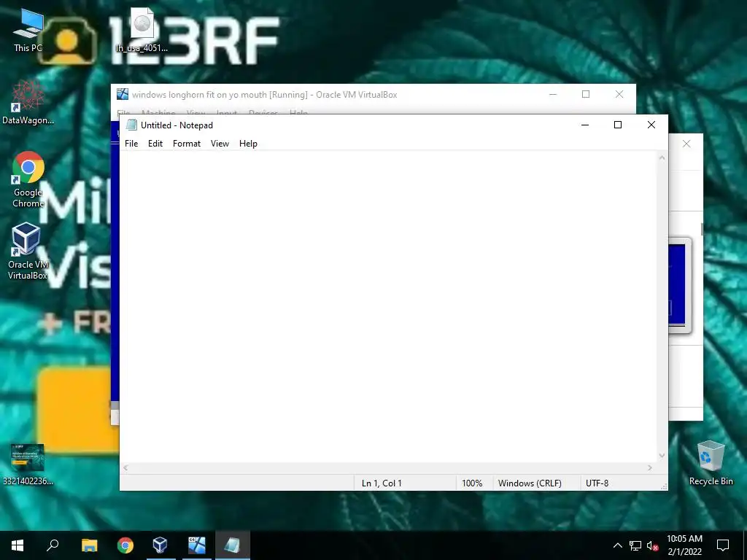
Task: Show hidden system tray icons
Action: click(617, 545)
